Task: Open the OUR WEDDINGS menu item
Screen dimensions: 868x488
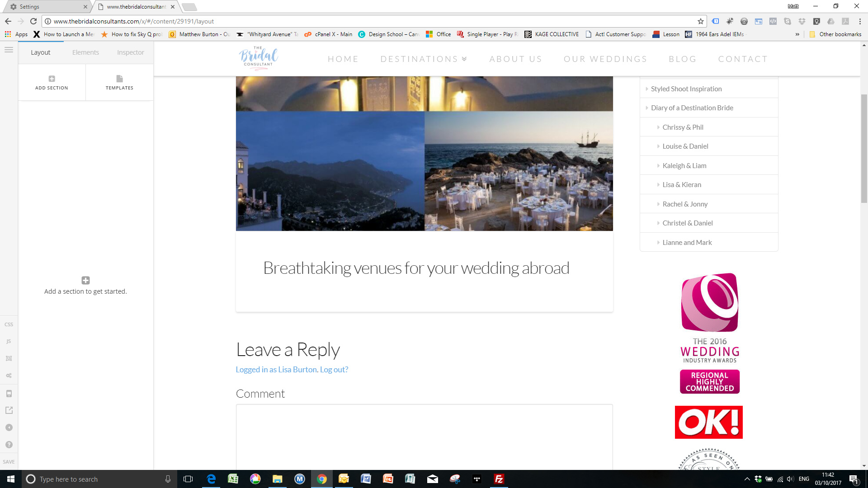Action: [605, 59]
